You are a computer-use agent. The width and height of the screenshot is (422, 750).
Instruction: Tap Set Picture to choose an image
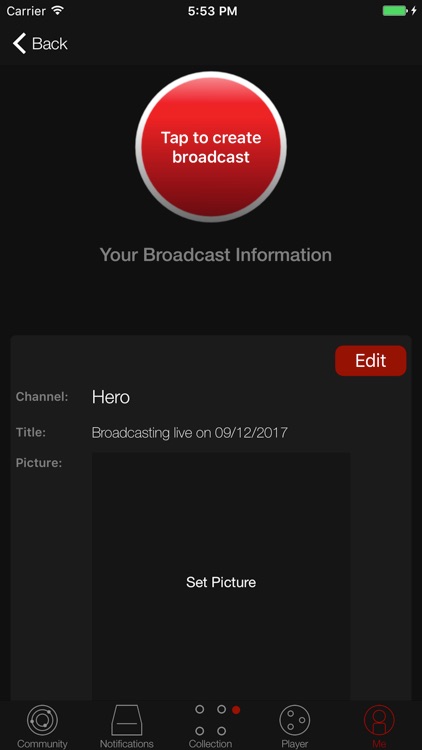click(x=221, y=582)
